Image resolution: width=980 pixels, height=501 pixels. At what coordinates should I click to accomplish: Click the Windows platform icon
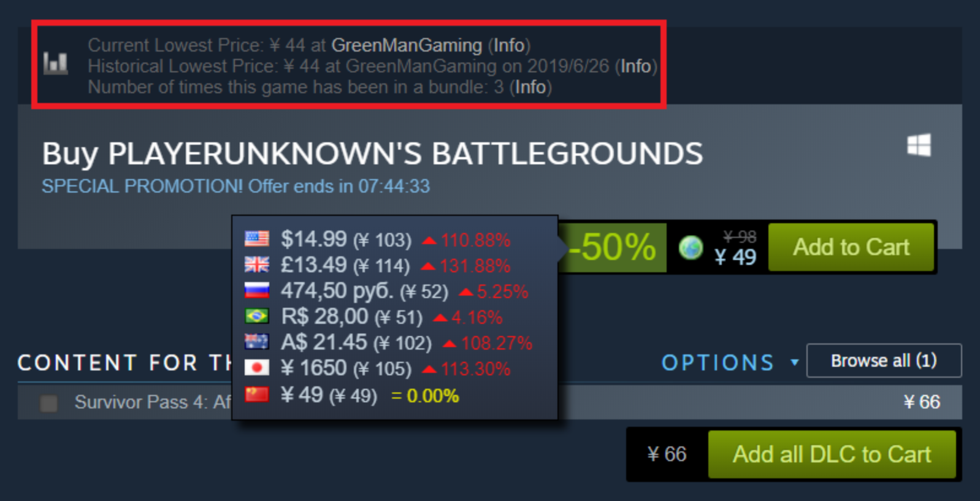point(919,145)
